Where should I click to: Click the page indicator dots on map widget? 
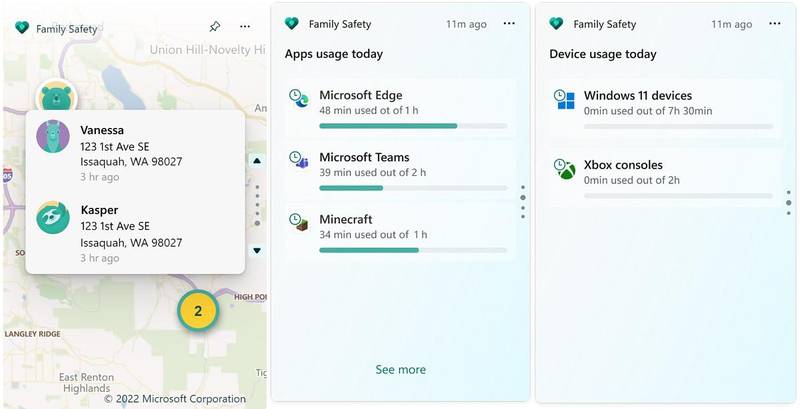pos(257,206)
